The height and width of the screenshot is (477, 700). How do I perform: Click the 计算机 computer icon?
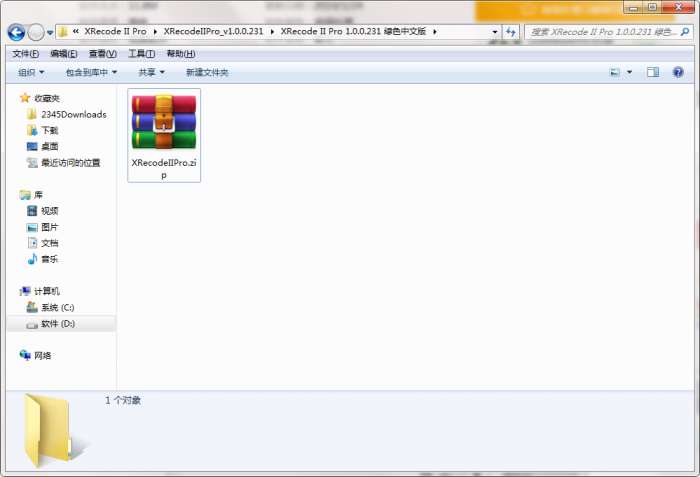[25, 291]
